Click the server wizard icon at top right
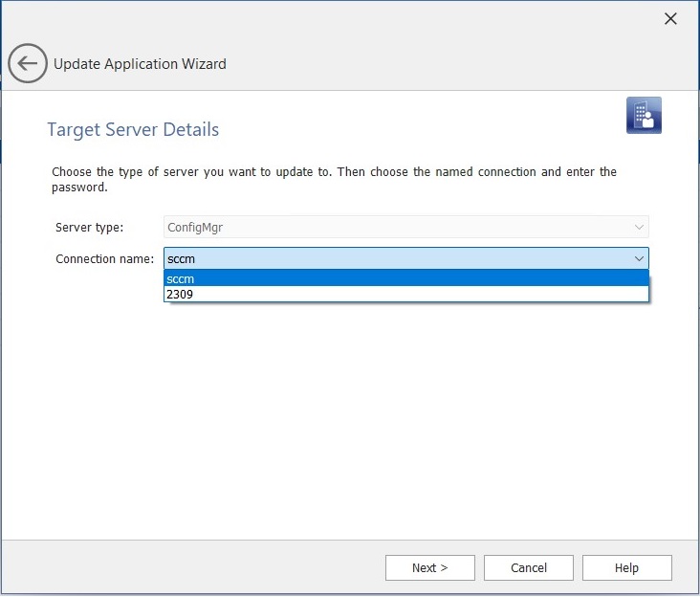700x597 pixels. point(644,115)
